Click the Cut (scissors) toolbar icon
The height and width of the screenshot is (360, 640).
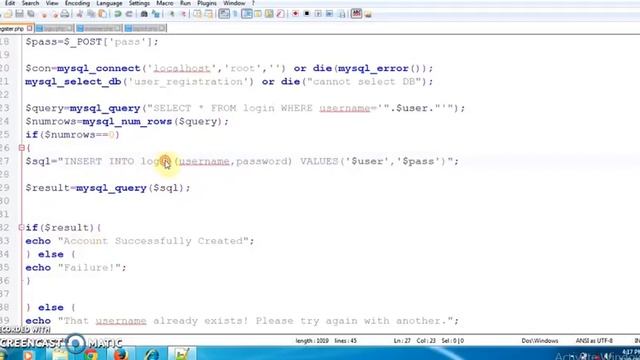point(80,14)
